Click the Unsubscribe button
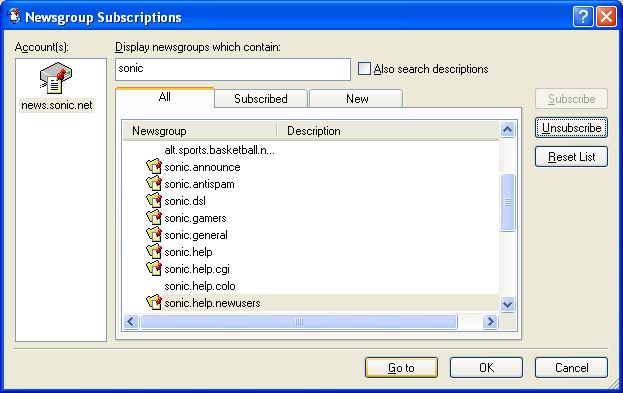The width and height of the screenshot is (623, 393). (x=571, y=128)
